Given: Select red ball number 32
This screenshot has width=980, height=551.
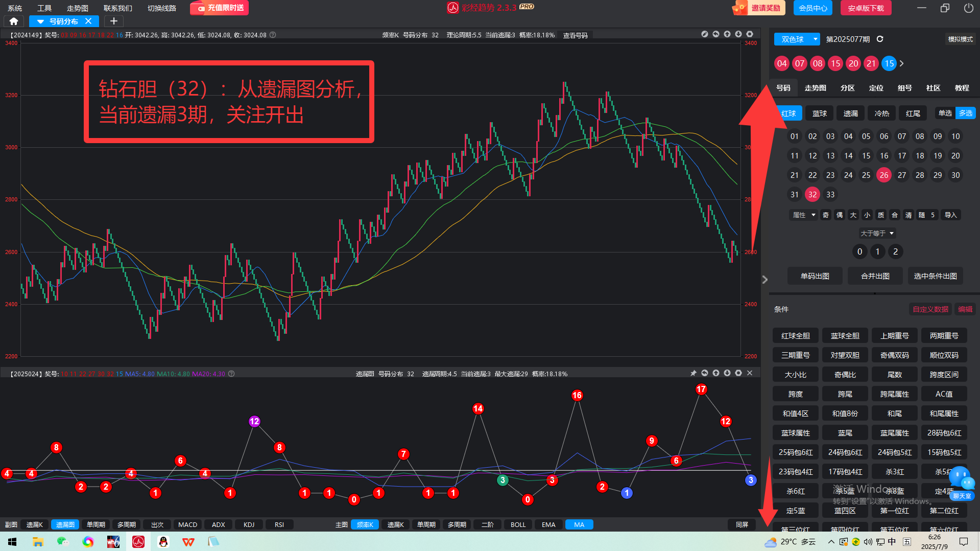Looking at the screenshot, I should click(x=812, y=194).
